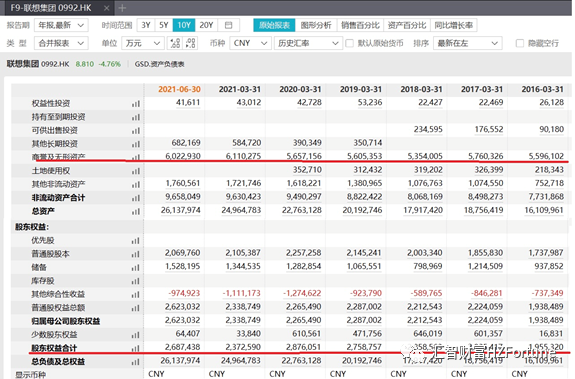Image resolution: width=575 pixels, height=379 pixels.
Task: Click decrease decimal places icon
Action: pyautogui.click(x=190, y=43)
